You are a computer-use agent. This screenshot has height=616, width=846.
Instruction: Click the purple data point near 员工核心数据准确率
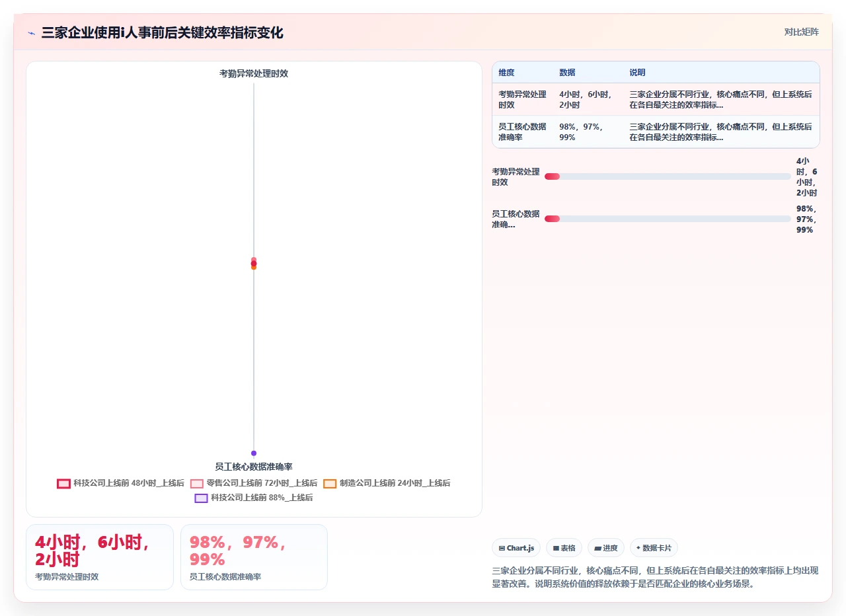[x=254, y=453]
